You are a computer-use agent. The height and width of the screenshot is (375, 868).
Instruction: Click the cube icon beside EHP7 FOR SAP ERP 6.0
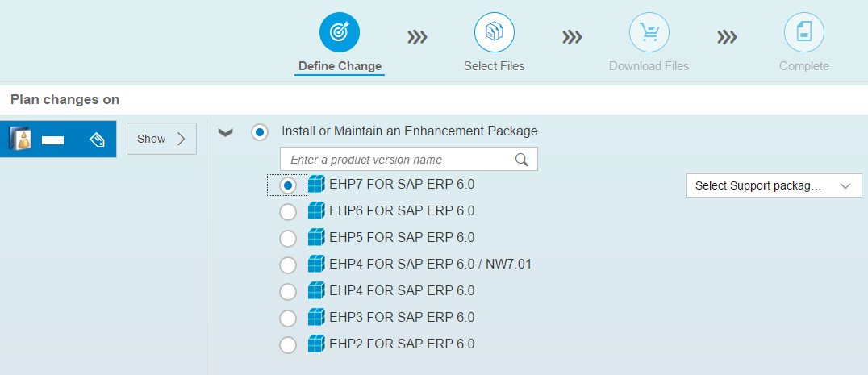point(316,184)
